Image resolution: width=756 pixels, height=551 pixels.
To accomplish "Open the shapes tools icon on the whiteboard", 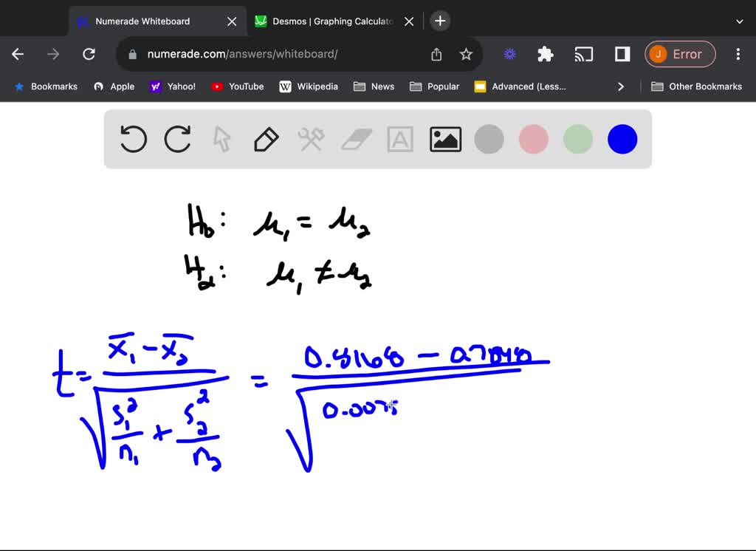I will [311, 139].
